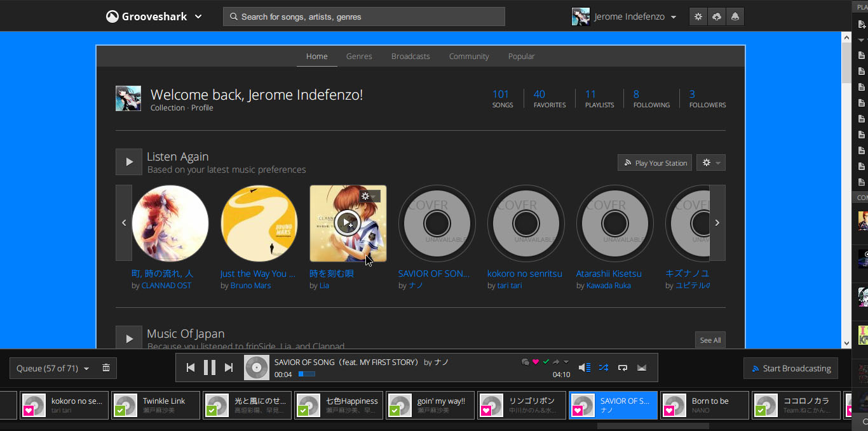
Task: Open artist link Kawada Ruka
Action: pyautogui.click(x=608, y=286)
